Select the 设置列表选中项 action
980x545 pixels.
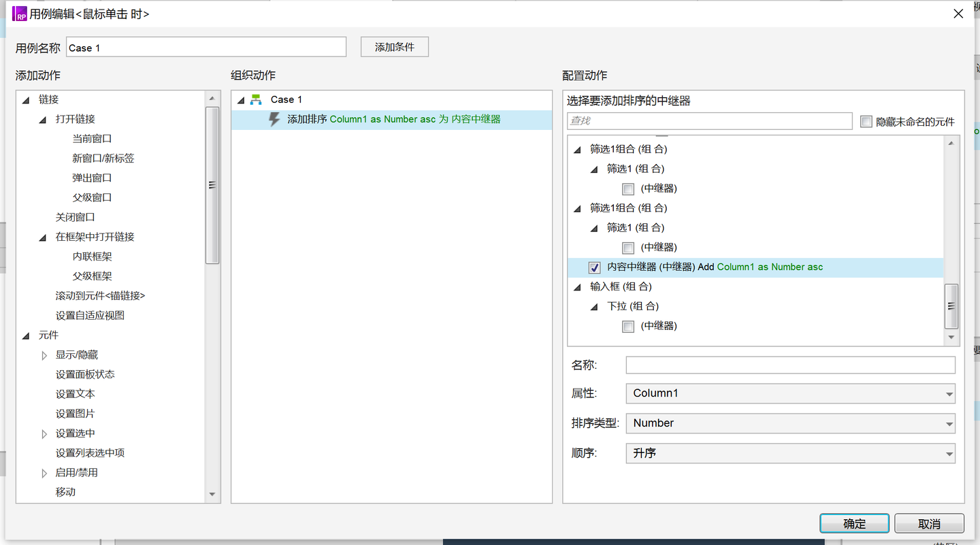pos(90,453)
